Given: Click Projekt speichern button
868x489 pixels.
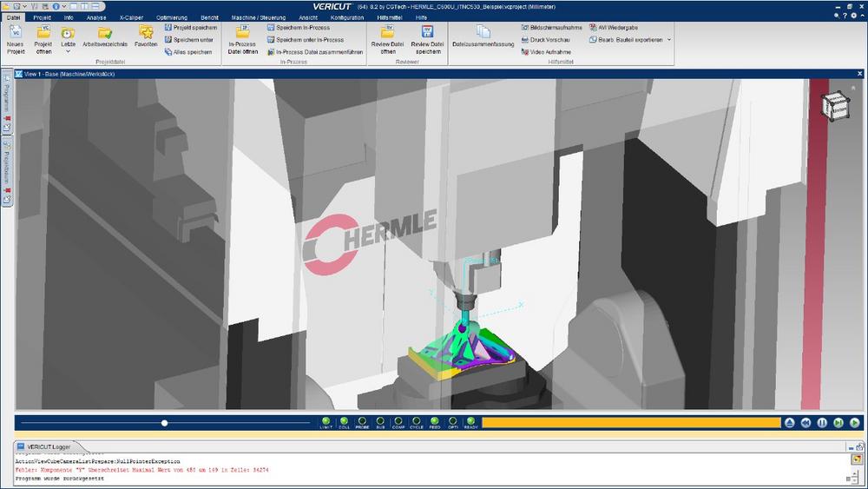Looking at the screenshot, I should coord(190,28).
